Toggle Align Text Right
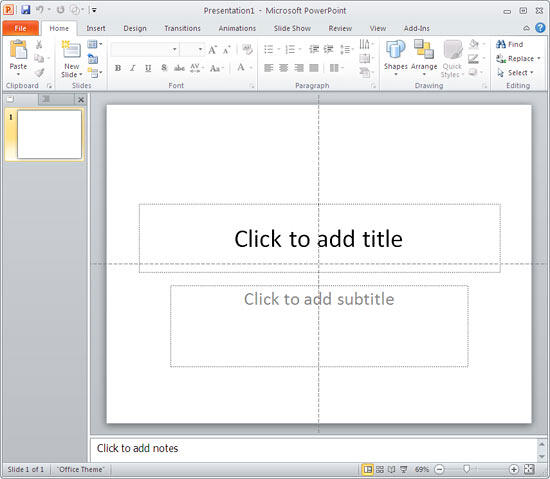The width and height of the screenshot is (550, 479). (299, 68)
